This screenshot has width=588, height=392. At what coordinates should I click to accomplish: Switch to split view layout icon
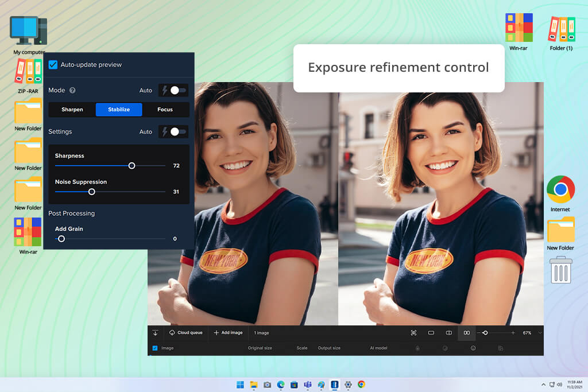449,333
